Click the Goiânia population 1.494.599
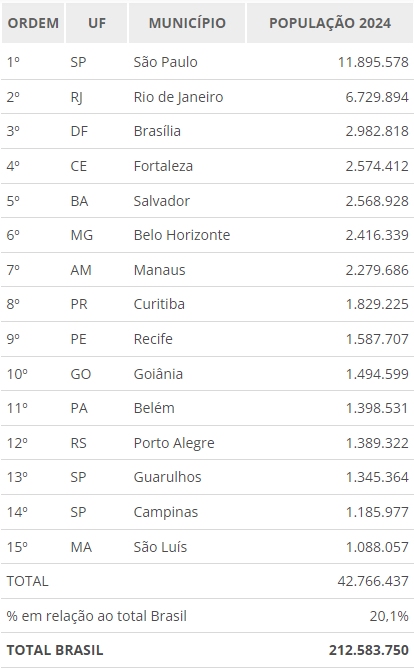The image size is (414, 669). pyautogui.click(x=377, y=374)
